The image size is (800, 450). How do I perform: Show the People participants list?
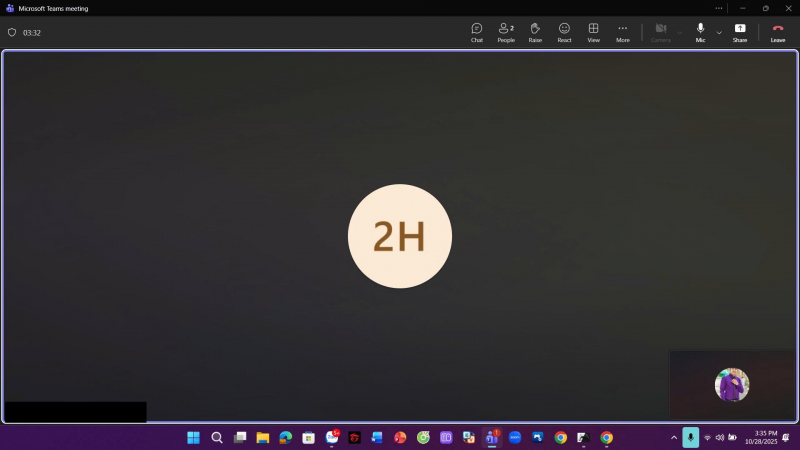(x=506, y=32)
